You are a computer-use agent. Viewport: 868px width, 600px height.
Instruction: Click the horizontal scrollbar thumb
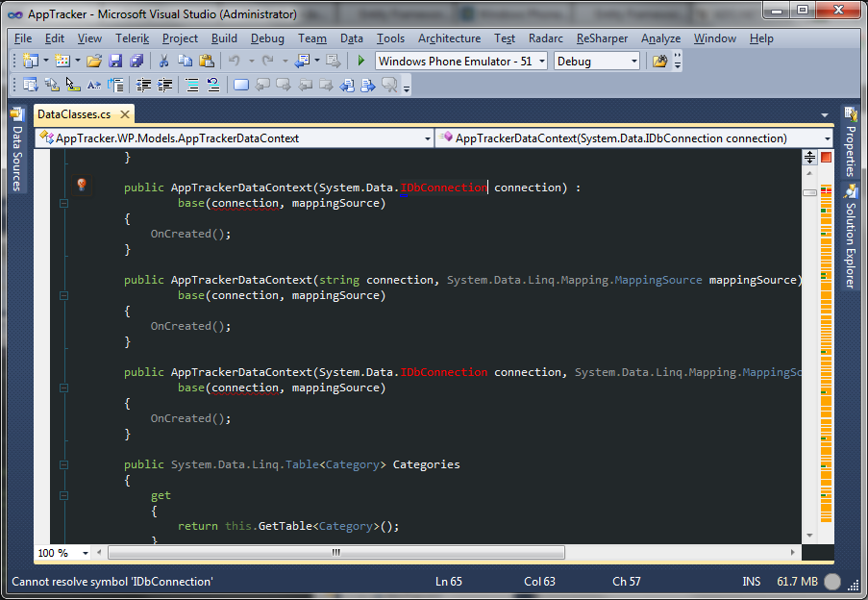[336, 552]
